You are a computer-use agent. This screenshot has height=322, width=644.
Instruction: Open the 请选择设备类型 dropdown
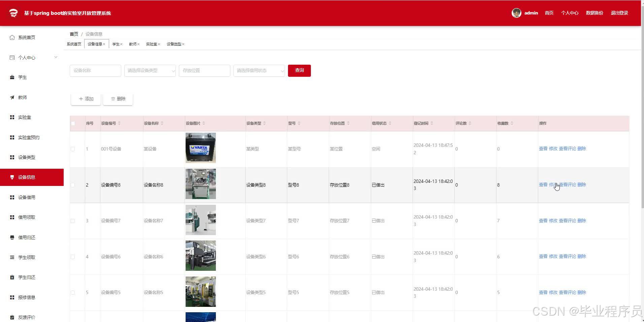coord(150,71)
